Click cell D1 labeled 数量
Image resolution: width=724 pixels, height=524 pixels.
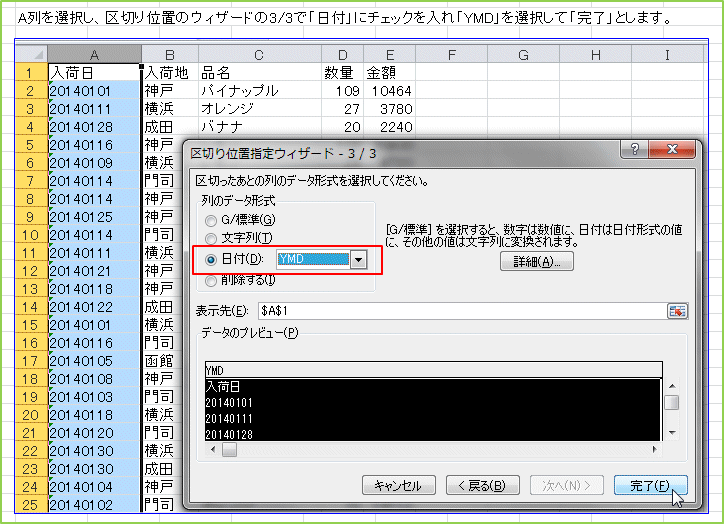(343, 72)
